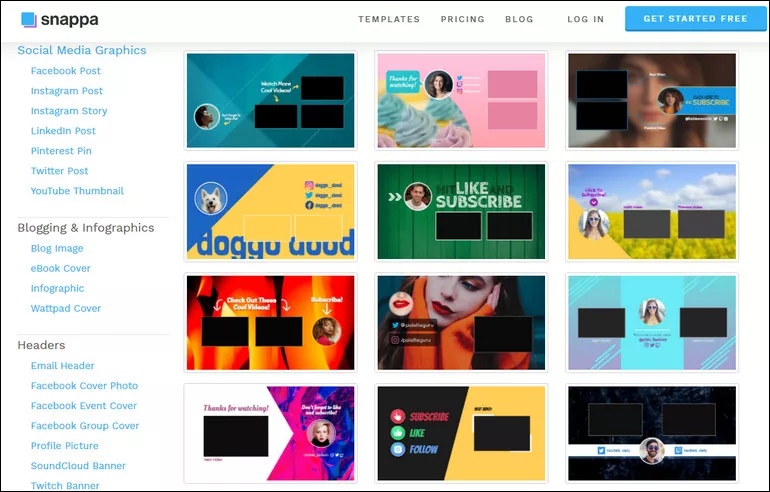The image size is (770, 492).
Task: Choose teal 'Watch More Cool Videos' template
Action: pyautogui.click(x=271, y=100)
